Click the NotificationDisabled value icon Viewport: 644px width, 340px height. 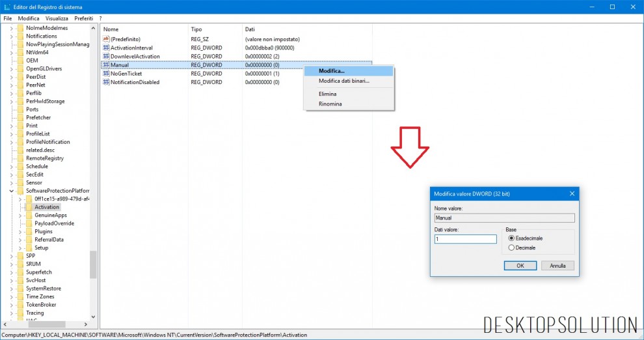coord(106,82)
